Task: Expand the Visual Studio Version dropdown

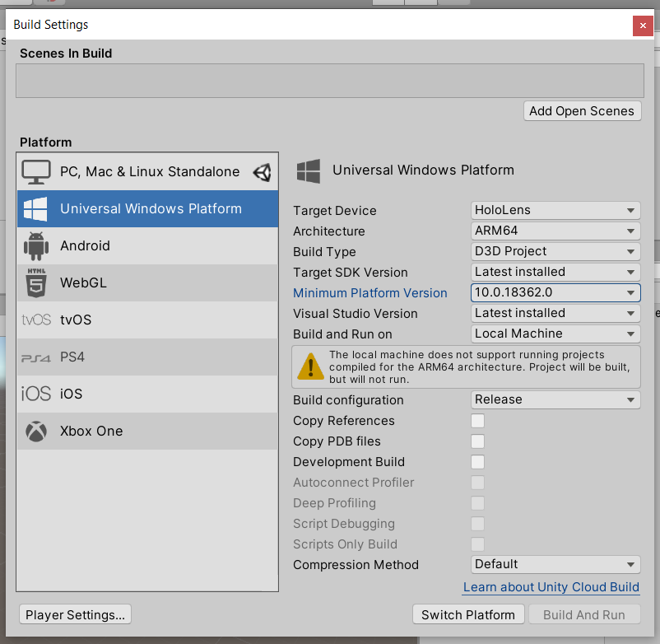Action: [555, 314]
